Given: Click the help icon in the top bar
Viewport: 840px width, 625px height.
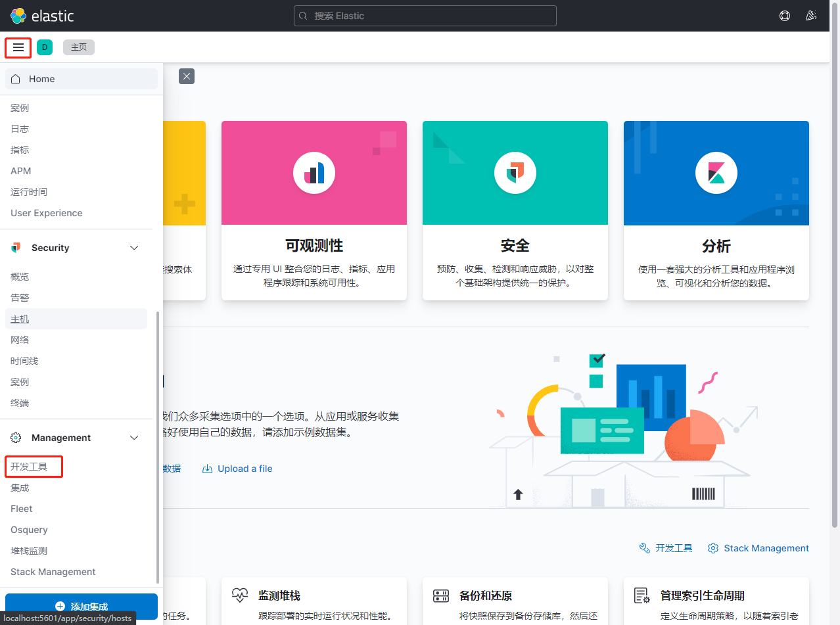Looking at the screenshot, I should (784, 16).
